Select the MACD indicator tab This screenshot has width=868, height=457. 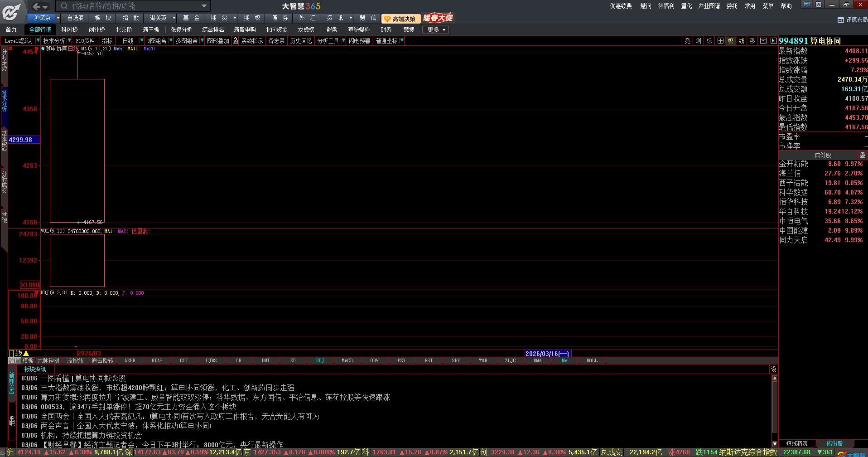pyautogui.click(x=347, y=360)
